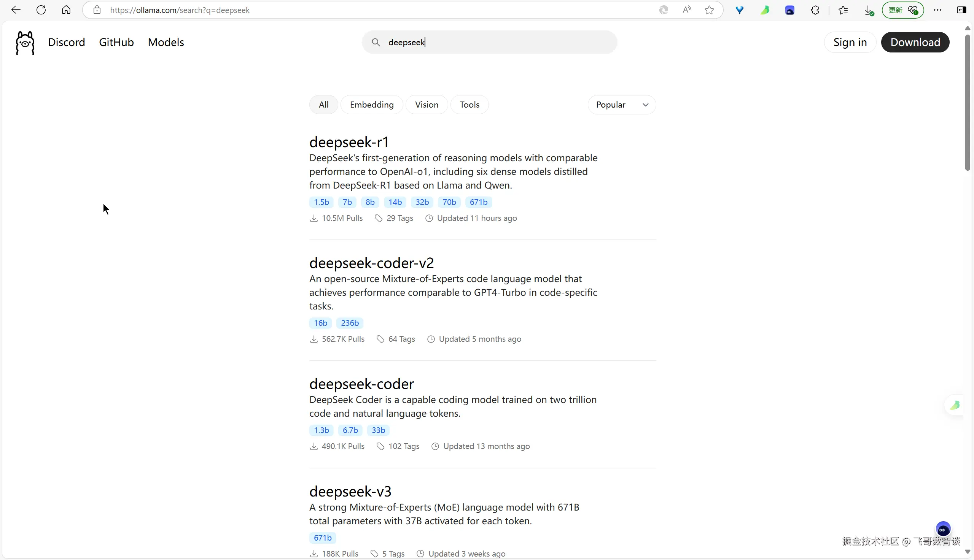974x560 pixels.
Task: Add this page to favorites star
Action: [709, 10]
